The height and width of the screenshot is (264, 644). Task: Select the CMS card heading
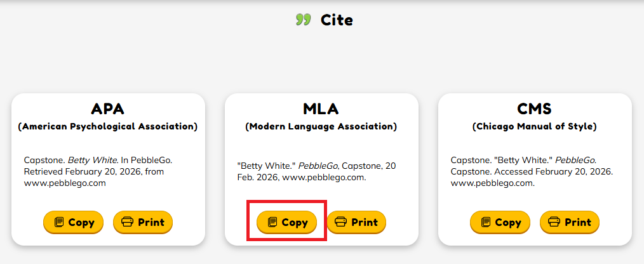pyautogui.click(x=534, y=109)
